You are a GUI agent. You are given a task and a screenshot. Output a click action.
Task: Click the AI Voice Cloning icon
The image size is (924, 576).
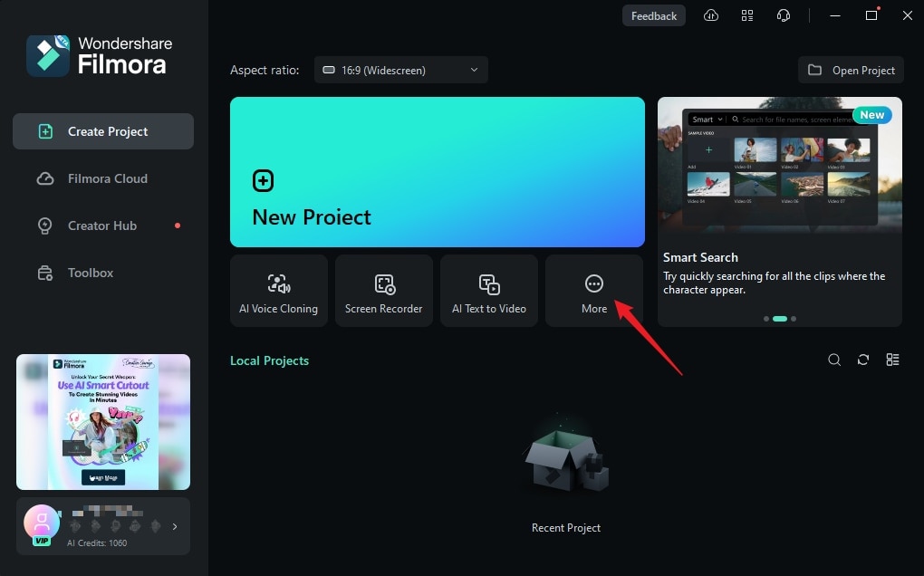coord(279,283)
